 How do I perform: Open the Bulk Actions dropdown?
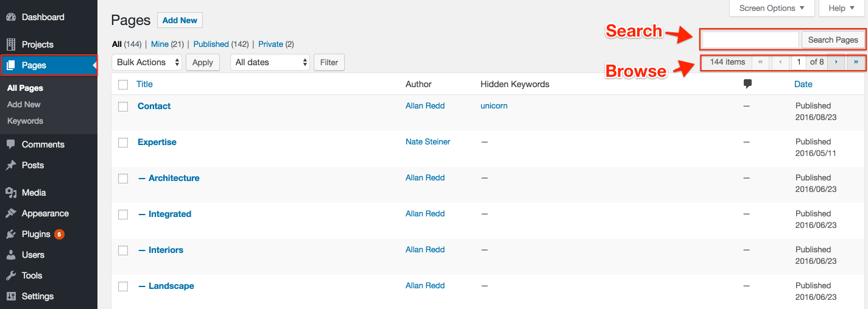[147, 62]
